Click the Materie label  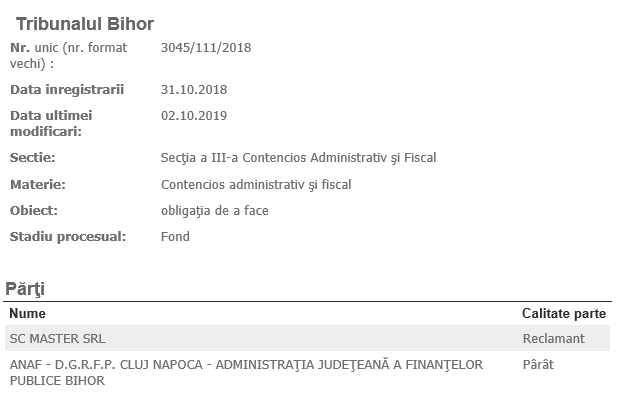click(38, 185)
